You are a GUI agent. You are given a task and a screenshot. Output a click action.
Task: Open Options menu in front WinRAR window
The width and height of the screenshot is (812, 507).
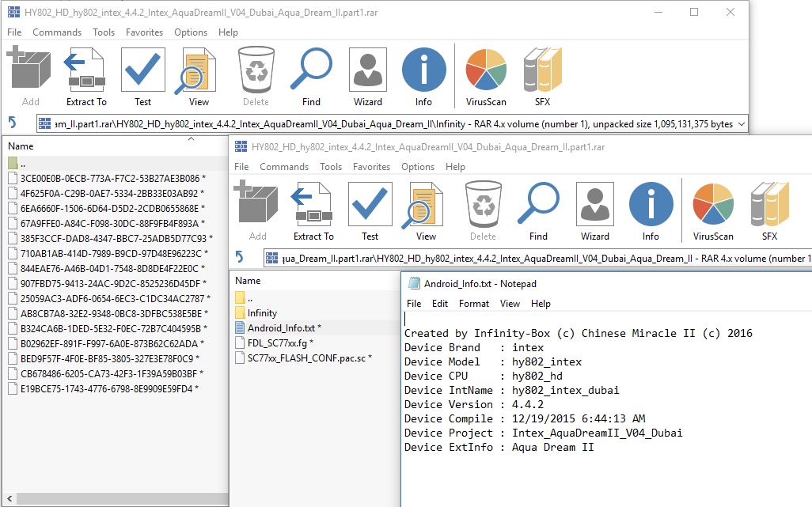tap(417, 167)
